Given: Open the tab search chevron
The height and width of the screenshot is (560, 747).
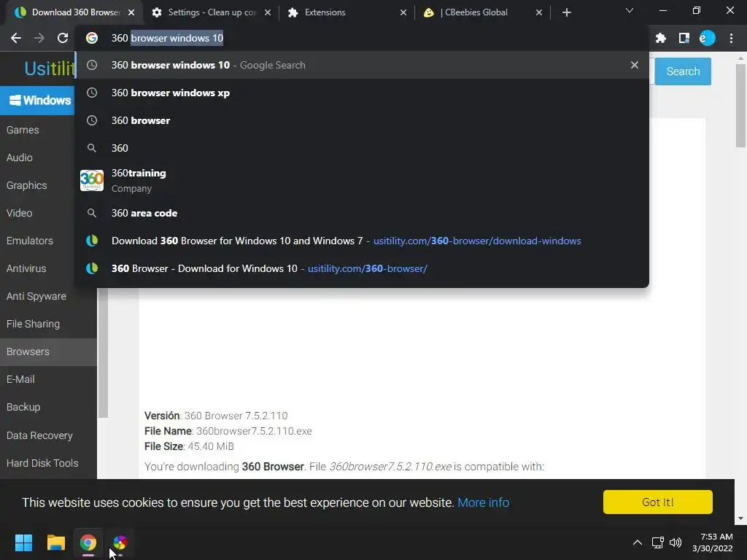Looking at the screenshot, I should (x=630, y=10).
